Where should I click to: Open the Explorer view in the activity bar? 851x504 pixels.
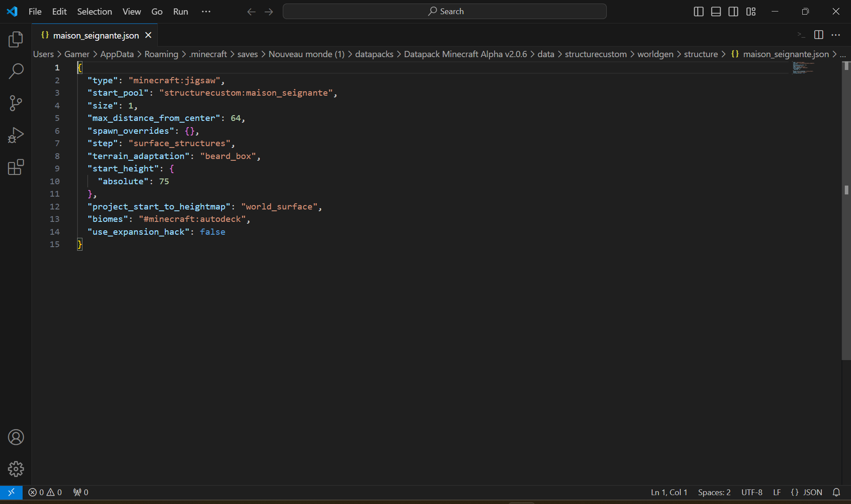[16, 39]
